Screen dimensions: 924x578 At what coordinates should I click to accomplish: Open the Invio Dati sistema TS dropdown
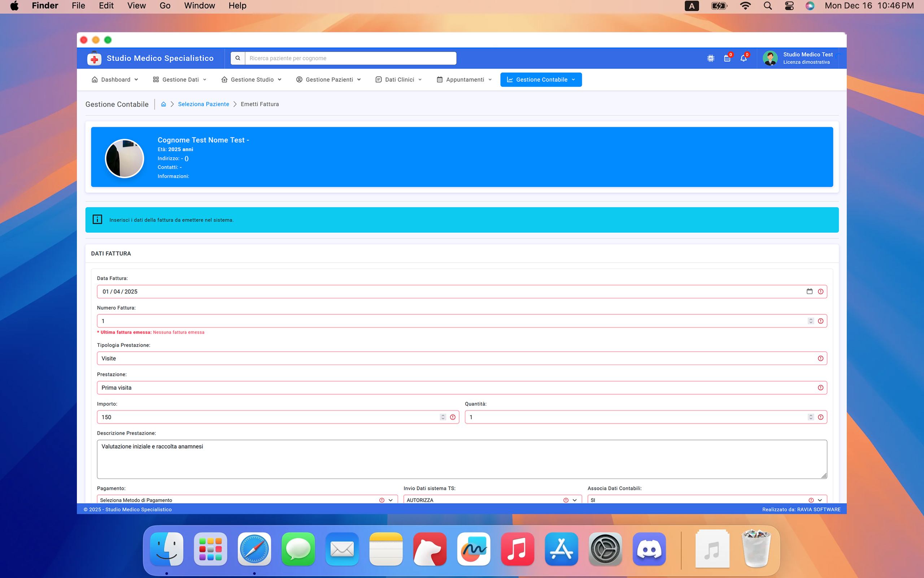pyautogui.click(x=493, y=499)
